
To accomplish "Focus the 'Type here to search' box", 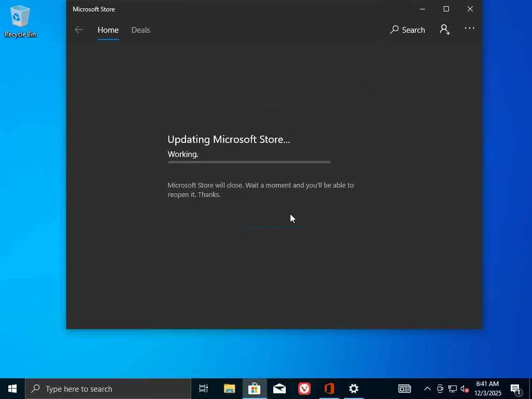I will (108, 389).
